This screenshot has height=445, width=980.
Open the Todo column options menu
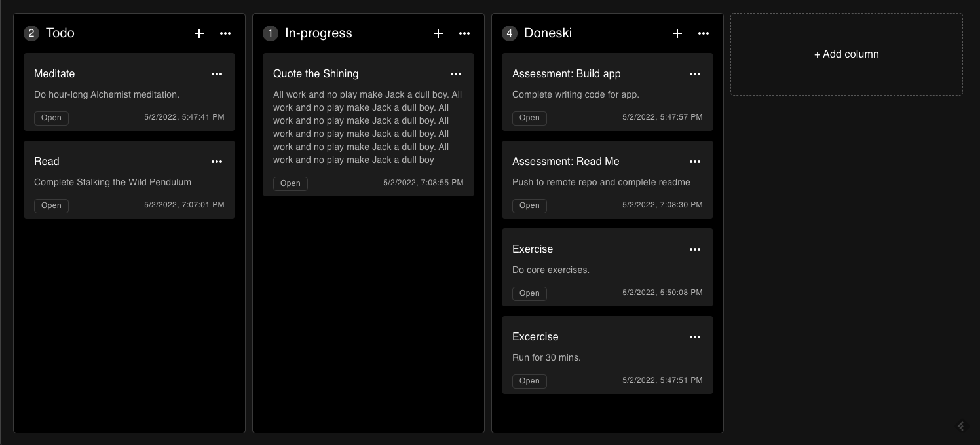click(x=225, y=33)
